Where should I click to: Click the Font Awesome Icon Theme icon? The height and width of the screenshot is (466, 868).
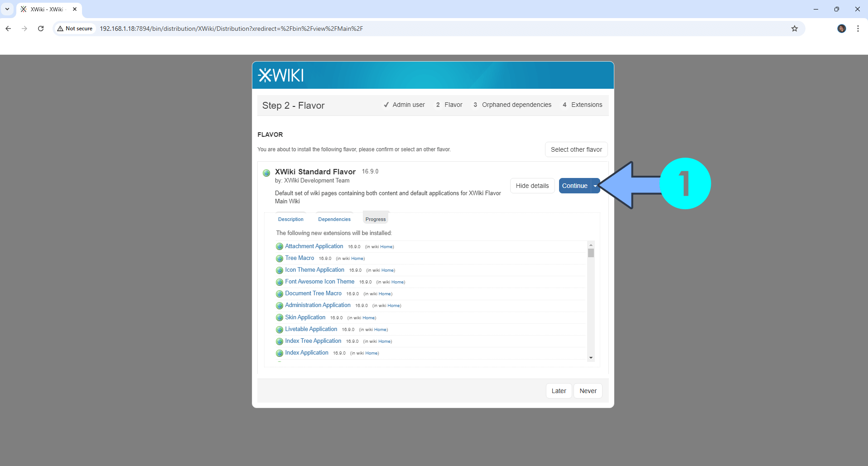coord(280,282)
